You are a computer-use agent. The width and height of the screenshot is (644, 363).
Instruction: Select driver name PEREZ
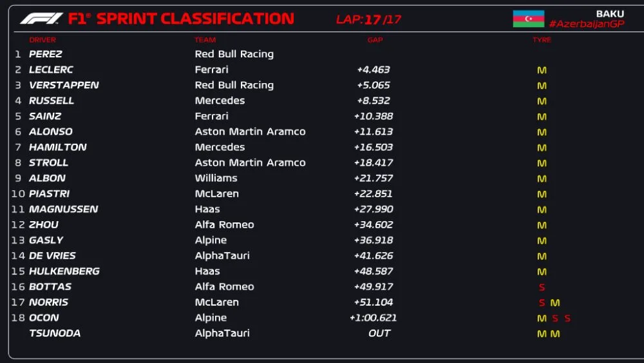[46, 54]
